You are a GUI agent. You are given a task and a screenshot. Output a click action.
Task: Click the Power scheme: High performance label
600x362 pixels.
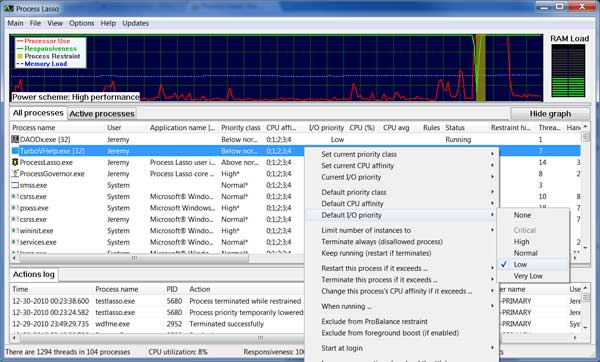coord(76,97)
